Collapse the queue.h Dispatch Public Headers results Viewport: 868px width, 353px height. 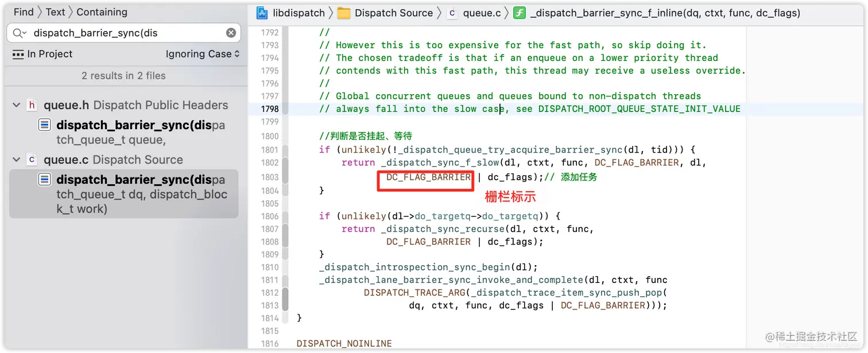tap(15, 106)
